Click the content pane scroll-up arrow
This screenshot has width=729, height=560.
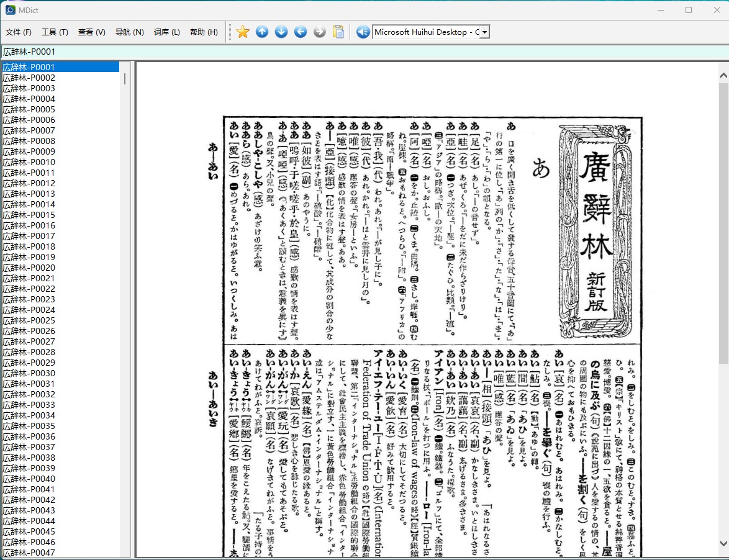[x=723, y=75]
